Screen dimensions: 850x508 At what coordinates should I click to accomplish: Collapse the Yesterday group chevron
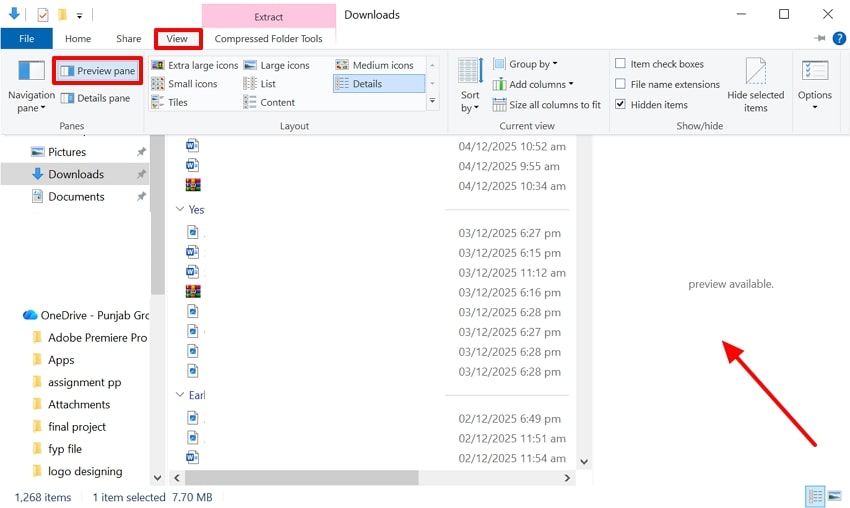[x=180, y=209]
